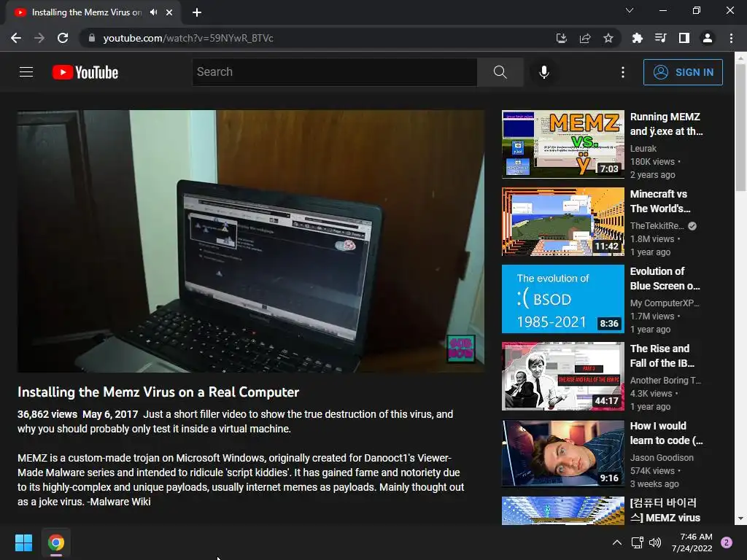Open the volume tray icon

point(656,542)
